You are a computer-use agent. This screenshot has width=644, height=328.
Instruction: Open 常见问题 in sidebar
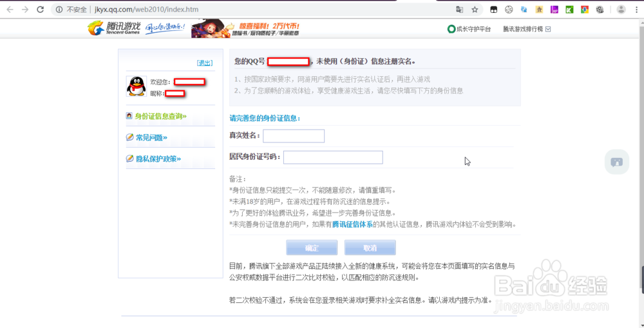pos(151,138)
